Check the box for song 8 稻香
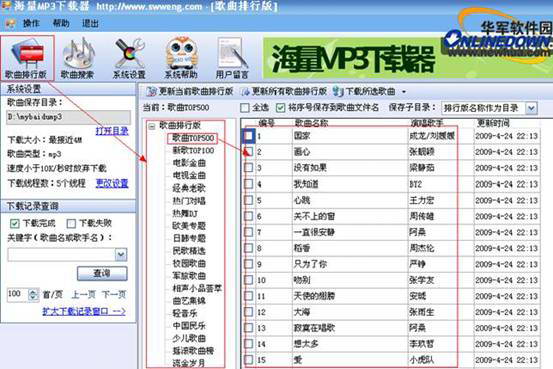 coord(249,248)
